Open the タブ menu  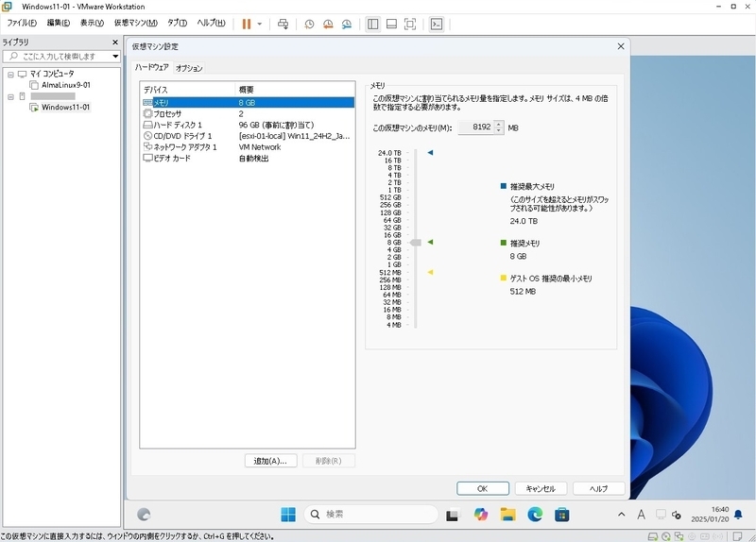(177, 23)
